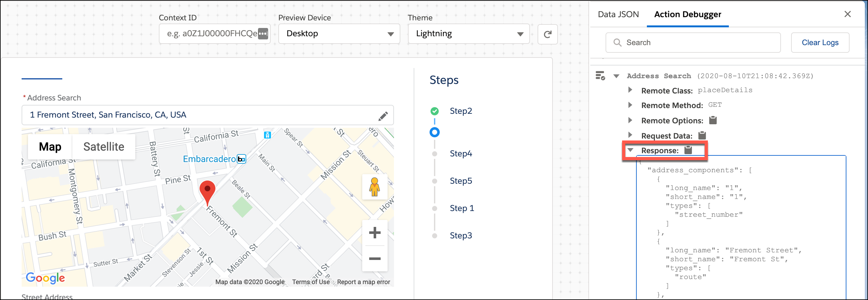This screenshot has width=868, height=300.
Task: Expand the Remote Class disclosure triangle
Action: (630, 90)
